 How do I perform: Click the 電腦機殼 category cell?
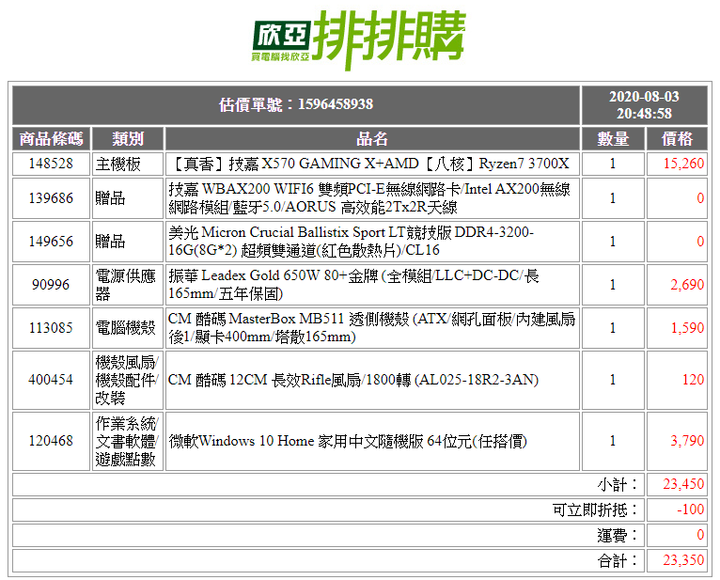pyautogui.click(x=128, y=328)
